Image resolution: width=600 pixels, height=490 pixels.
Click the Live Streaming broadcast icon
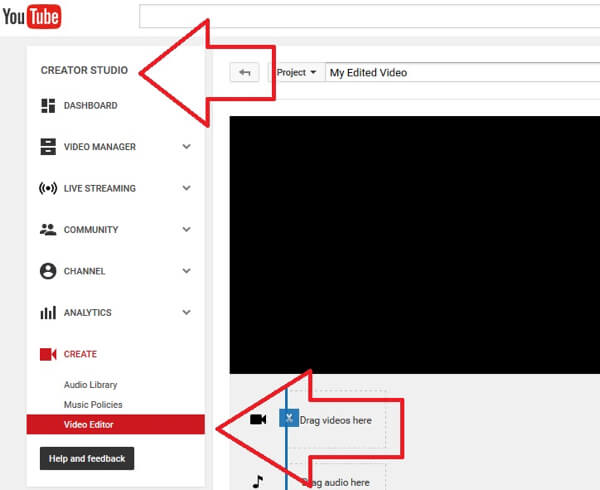(x=48, y=188)
